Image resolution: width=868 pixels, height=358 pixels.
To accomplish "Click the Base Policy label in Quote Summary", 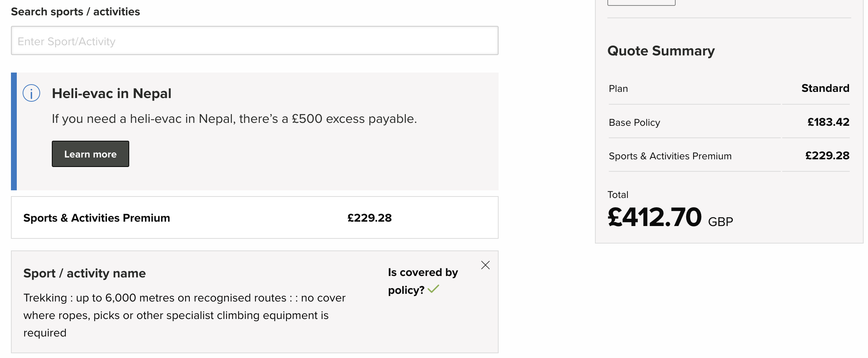I will (634, 122).
